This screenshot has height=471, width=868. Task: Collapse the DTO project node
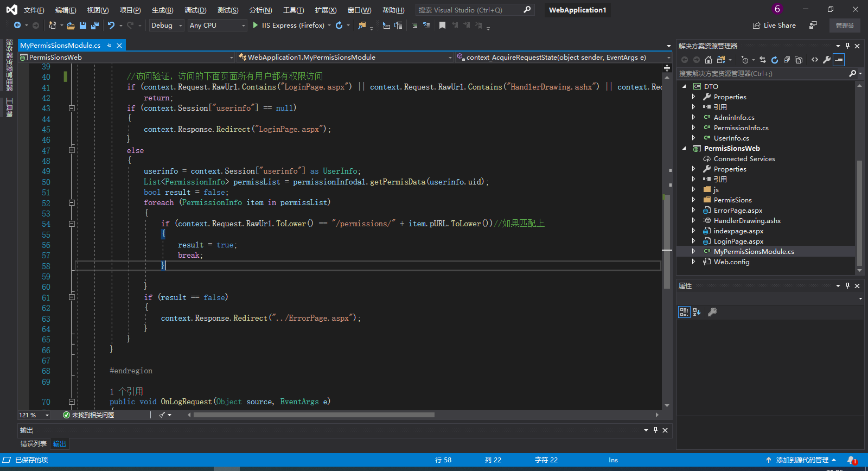point(684,87)
